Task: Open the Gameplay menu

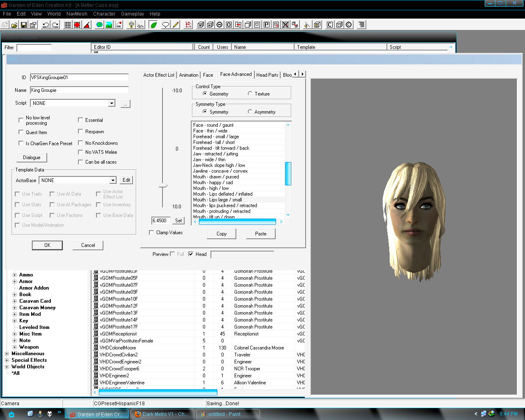Action: [x=132, y=14]
